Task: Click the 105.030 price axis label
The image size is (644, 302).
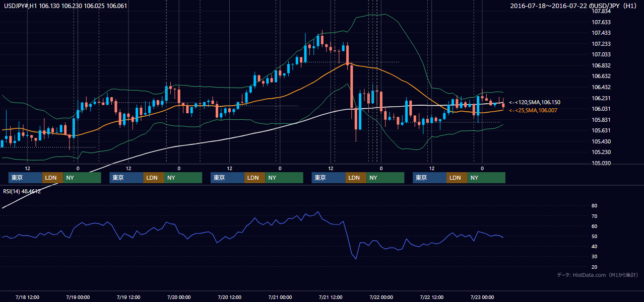Action: pyautogui.click(x=602, y=163)
